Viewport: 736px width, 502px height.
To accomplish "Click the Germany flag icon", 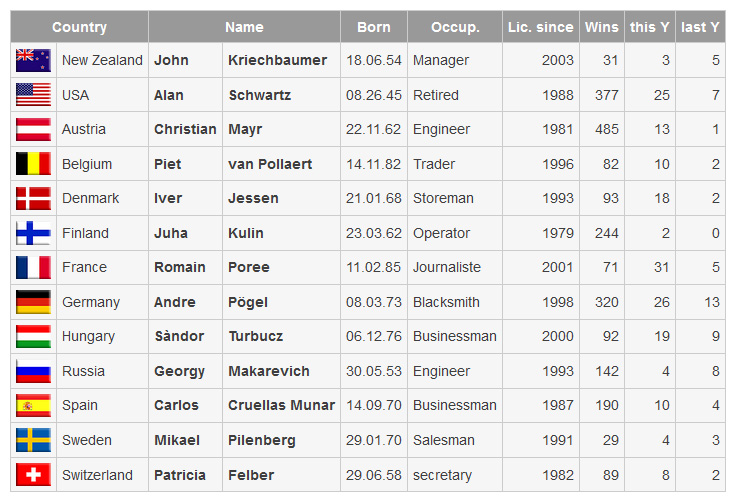I will (x=33, y=302).
